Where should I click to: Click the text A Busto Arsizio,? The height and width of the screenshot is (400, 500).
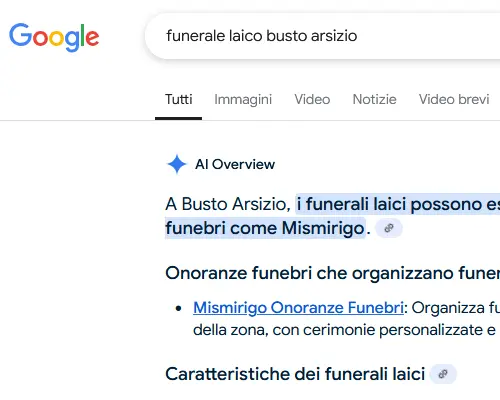coord(228,204)
